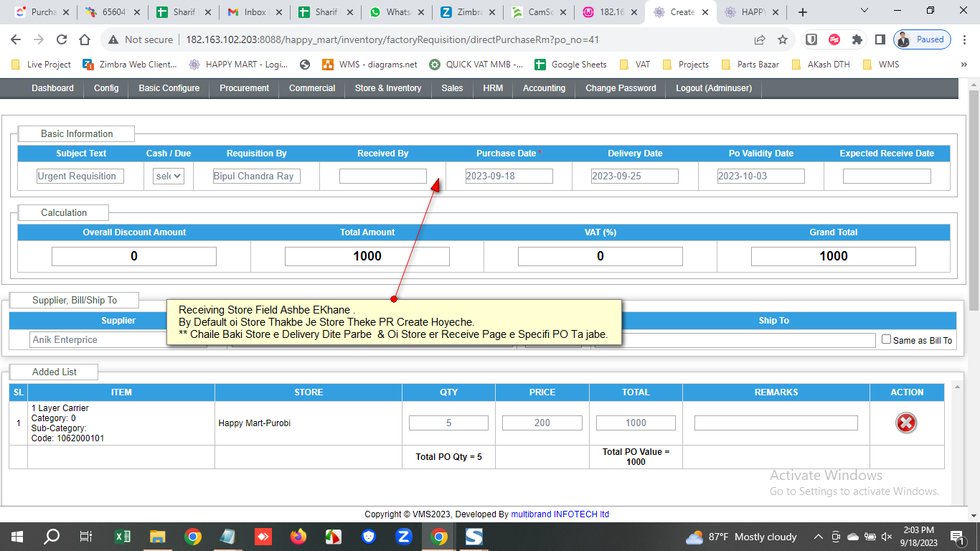Open File Explorer from the taskbar

click(x=158, y=537)
